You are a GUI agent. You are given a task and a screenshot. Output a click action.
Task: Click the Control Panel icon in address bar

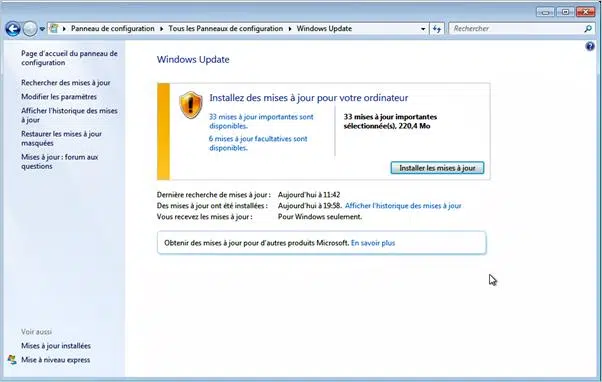[x=54, y=28]
